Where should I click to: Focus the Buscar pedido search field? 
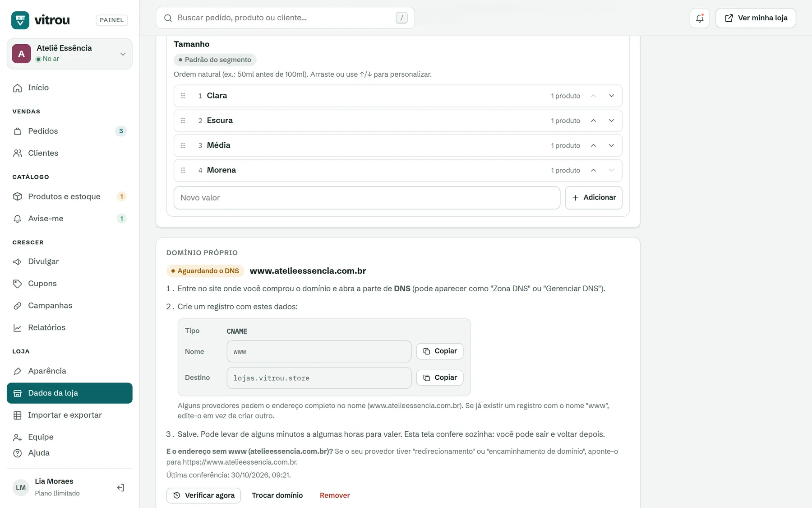[285, 18]
